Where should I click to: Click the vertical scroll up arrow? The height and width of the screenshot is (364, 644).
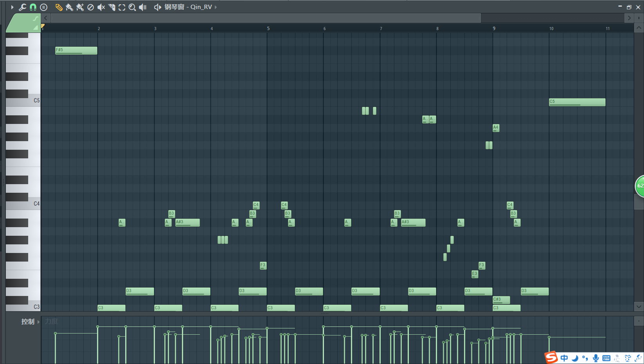[x=639, y=28]
